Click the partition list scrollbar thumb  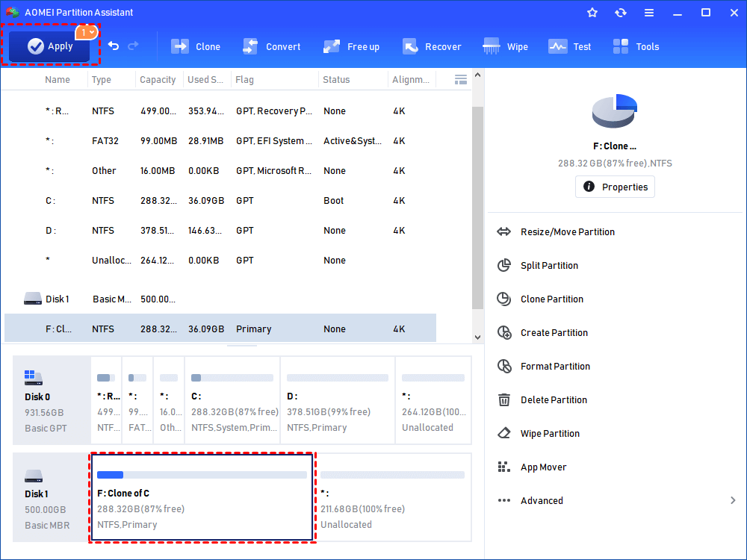(x=477, y=207)
